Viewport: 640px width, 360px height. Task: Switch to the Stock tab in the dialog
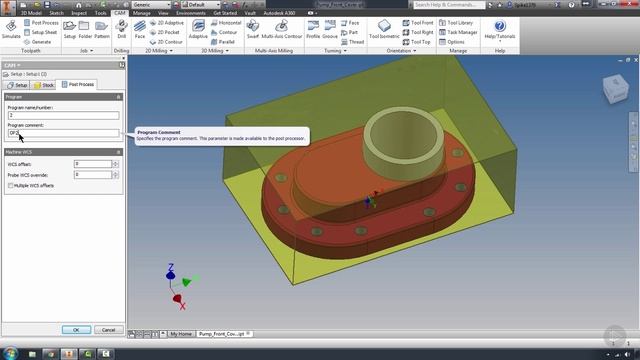coord(44,85)
